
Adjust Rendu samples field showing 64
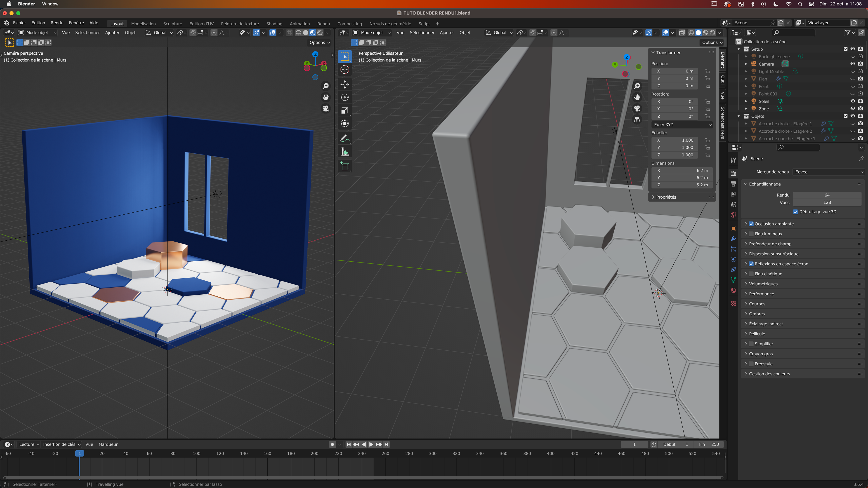pos(827,195)
